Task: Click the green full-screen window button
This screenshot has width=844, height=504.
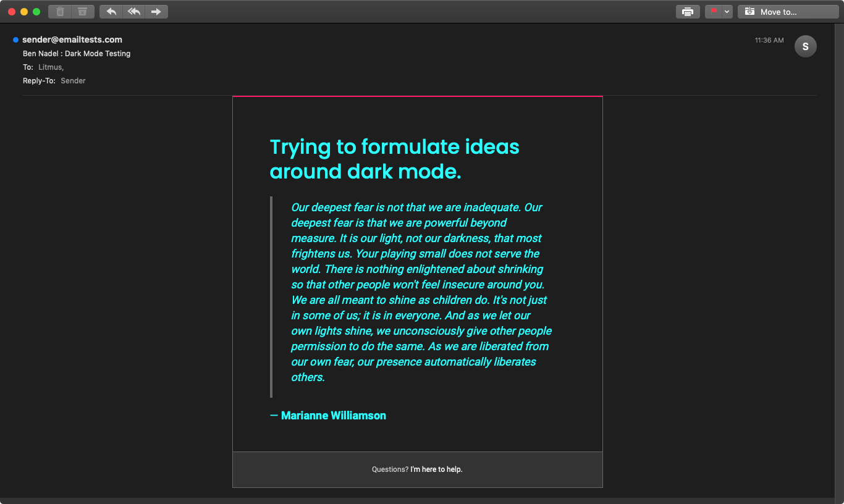Action: coord(36,12)
